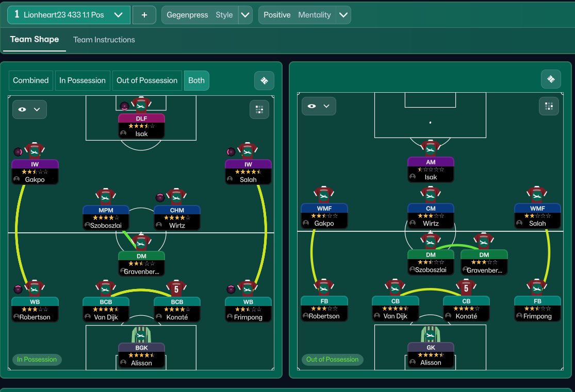
Task: Select Gakpo's IW role card
Action: click(x=35, y=172)
